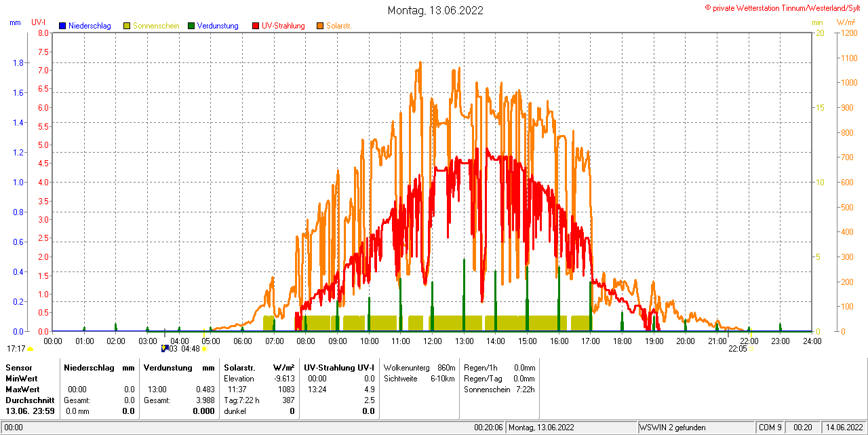The width and height of the screenshot is (868, 435).
Task: Click the 1.8 value on the mm axis
Action: tap(19, 62)
